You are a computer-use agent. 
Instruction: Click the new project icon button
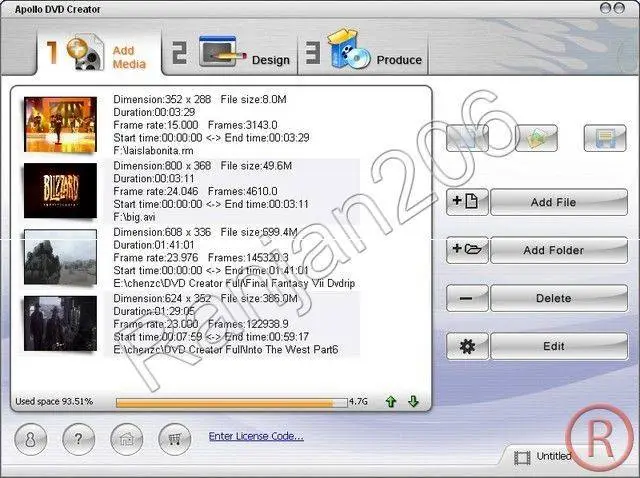(467, 138)
